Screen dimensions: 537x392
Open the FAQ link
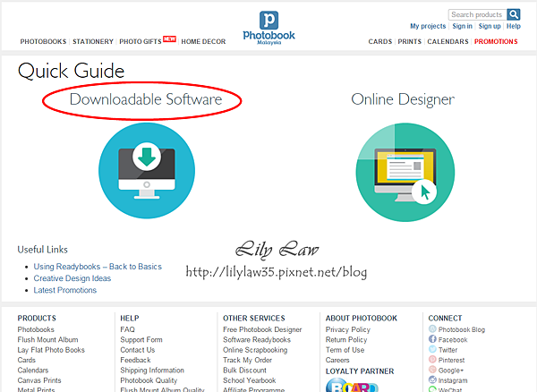[127, 329]
